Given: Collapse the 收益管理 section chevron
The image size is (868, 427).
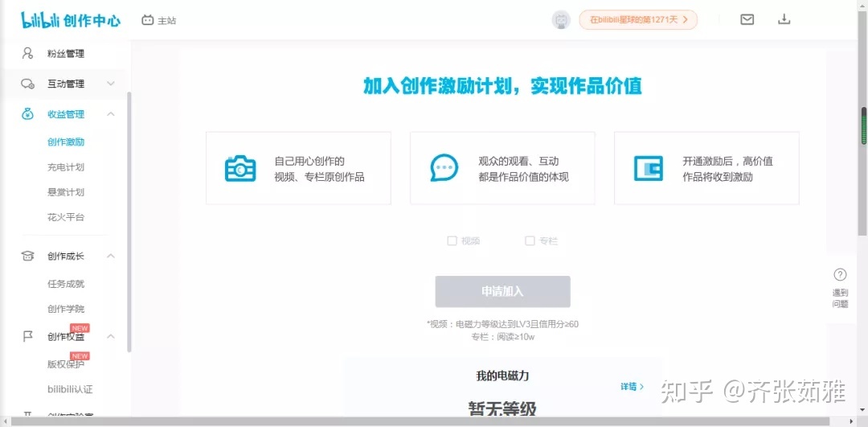Looking at the screenshot, I should click(111, 114).
